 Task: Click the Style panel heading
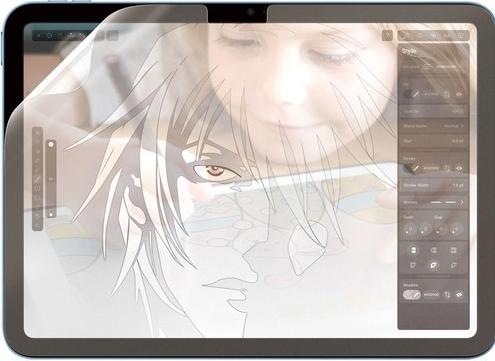click(409, 51)
